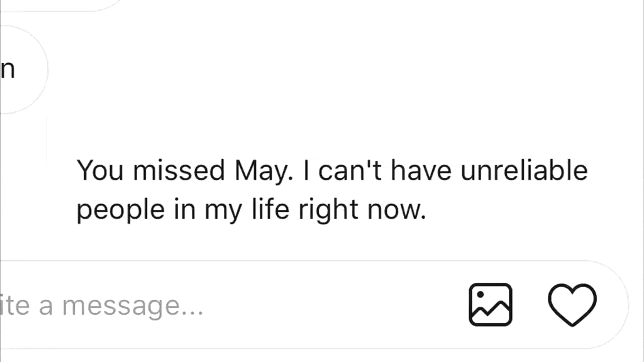Send a heart reaction with the heart icon
This screenshot has height=362, width=644.
tap(572, 305)
